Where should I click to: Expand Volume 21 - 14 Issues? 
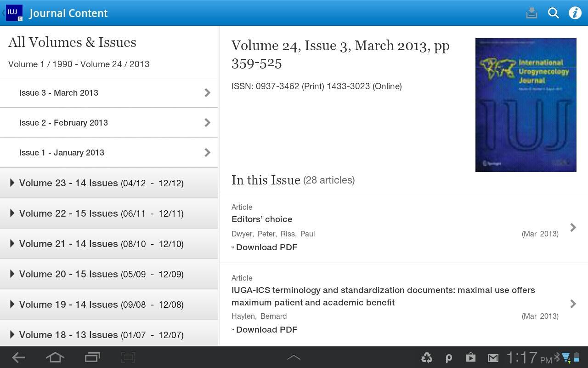tap(109, 244)
